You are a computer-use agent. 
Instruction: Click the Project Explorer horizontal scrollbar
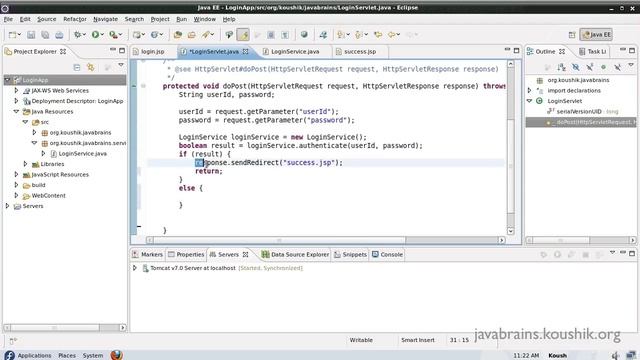click(x=65, y=328)
